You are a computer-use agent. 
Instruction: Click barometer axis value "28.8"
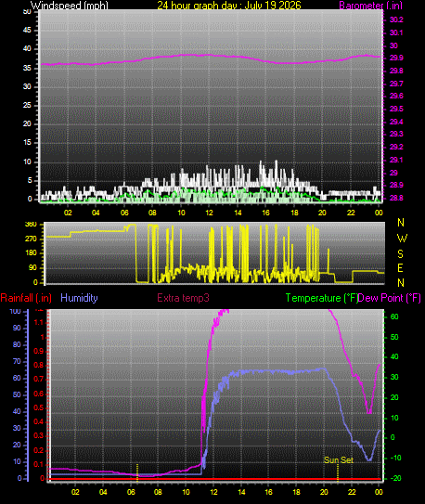pyautogui.click(x=396, y=198)
